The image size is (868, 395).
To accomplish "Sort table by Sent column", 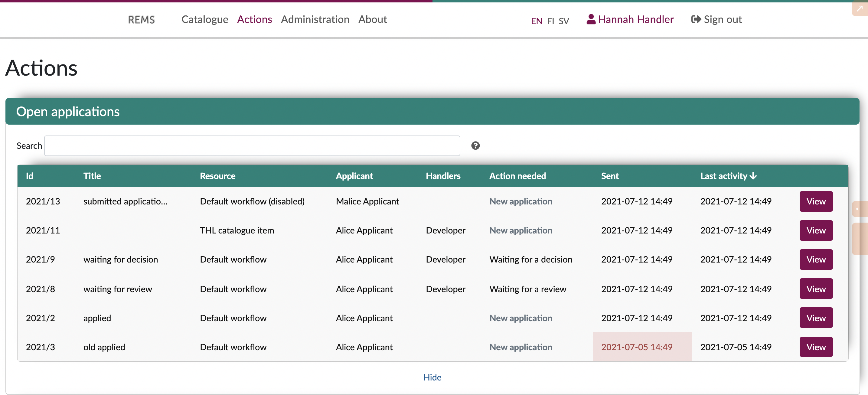I will click(610, 176).
